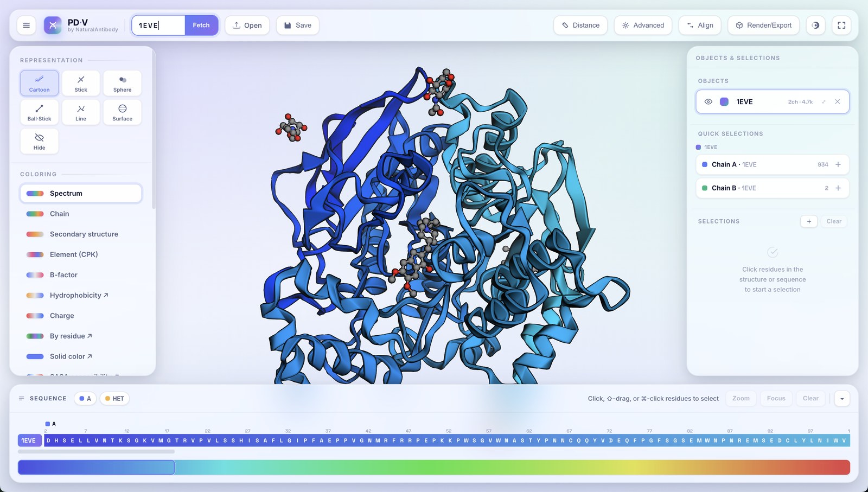Switch to Stick representation
Image resolution: width=868 pixels, height=492 pixels.
(81, 83)
